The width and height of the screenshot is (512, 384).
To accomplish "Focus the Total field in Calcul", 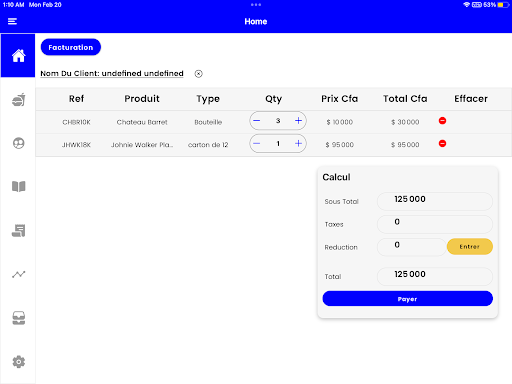I will click(x=435, y=276).
